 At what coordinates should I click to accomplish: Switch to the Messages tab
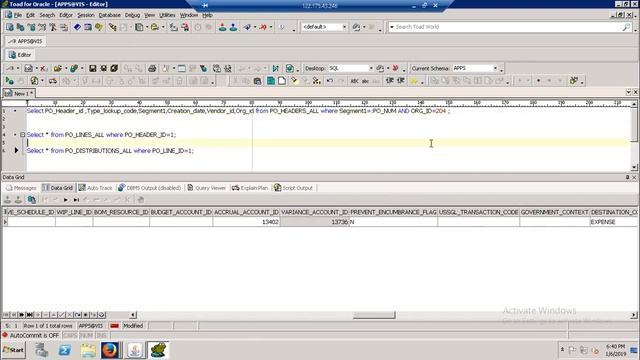pos(21,188)
